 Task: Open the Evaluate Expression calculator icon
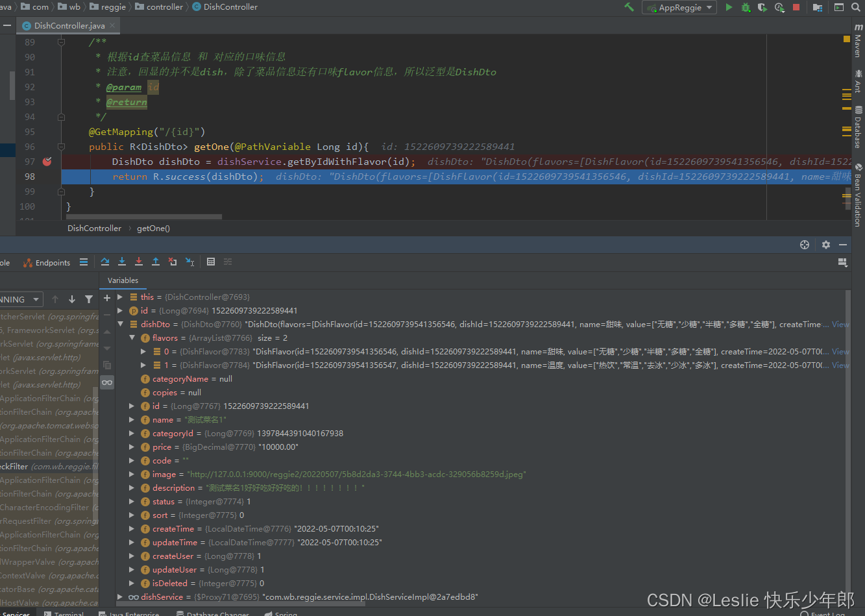click(211, 262)
